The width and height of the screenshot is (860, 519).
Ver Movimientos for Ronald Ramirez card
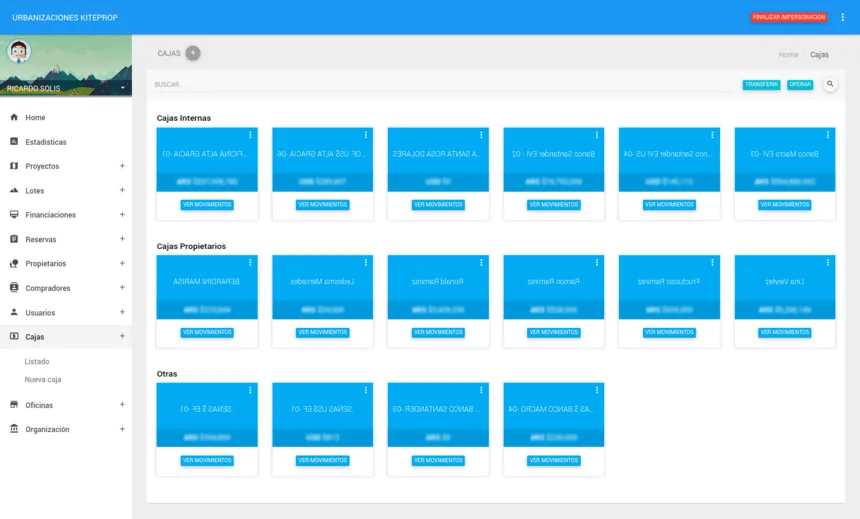(438, 332)
